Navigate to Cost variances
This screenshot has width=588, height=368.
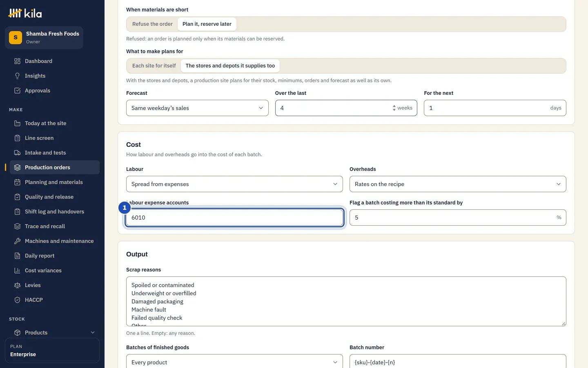click(x=55, y=271)
